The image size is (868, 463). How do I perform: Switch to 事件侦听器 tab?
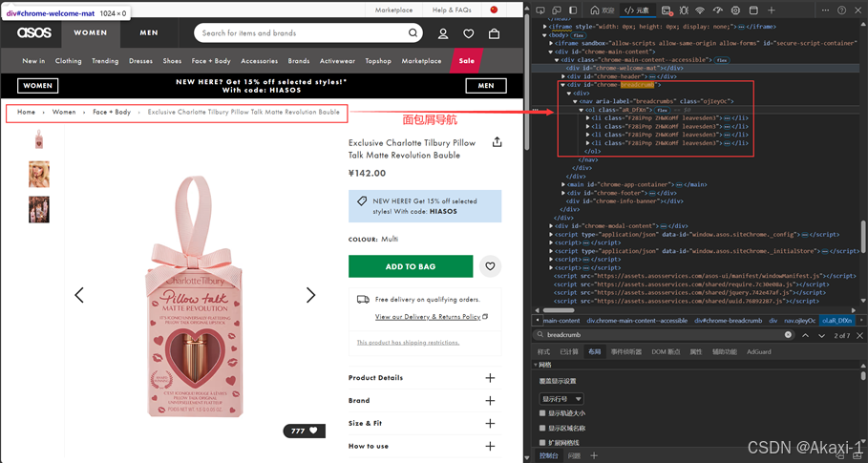click(626, 352)
